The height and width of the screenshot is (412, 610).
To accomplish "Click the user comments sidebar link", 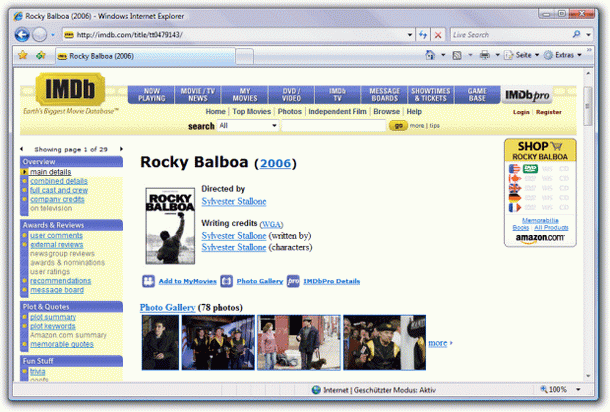I will (x=56, y=236).
